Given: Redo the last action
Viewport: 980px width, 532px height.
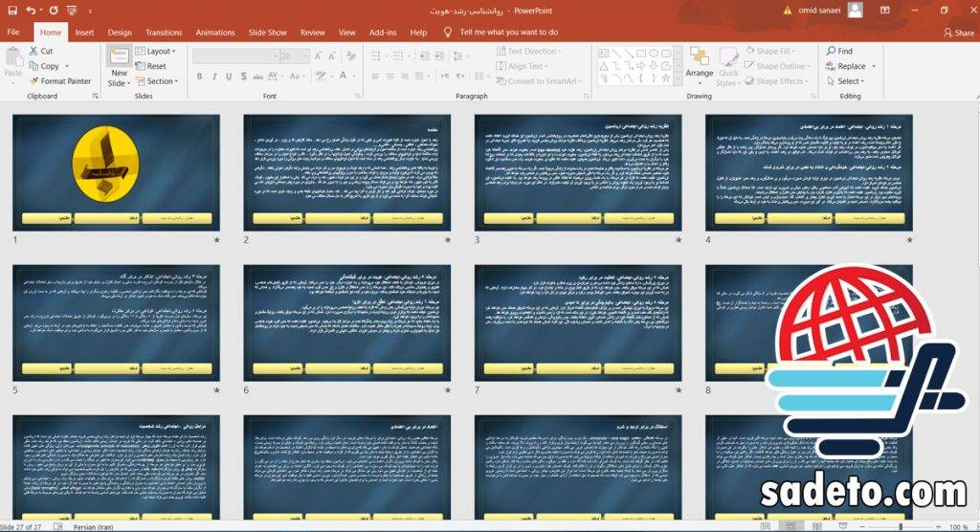Looking at the screenshot, I should pyautogui.click(x=54, y=11).
